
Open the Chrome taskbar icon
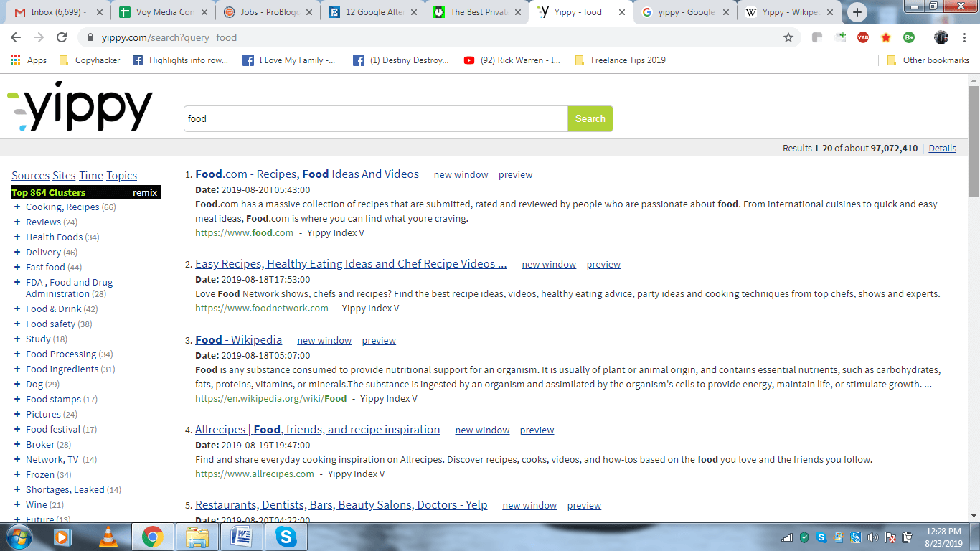152,537
